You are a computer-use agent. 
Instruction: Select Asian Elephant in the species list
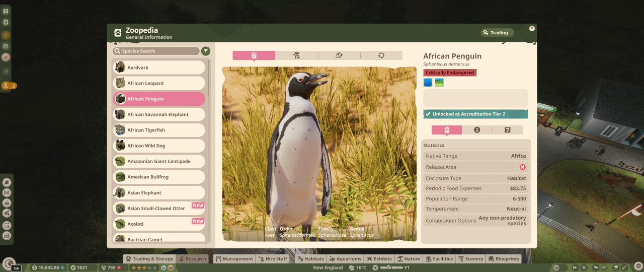[x=159, y=192]
